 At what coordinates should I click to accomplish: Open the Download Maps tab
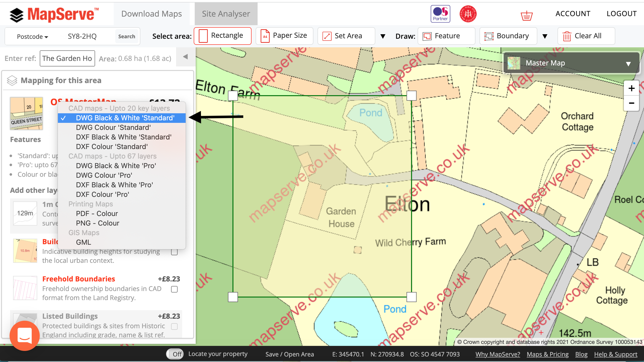(152, 14)
